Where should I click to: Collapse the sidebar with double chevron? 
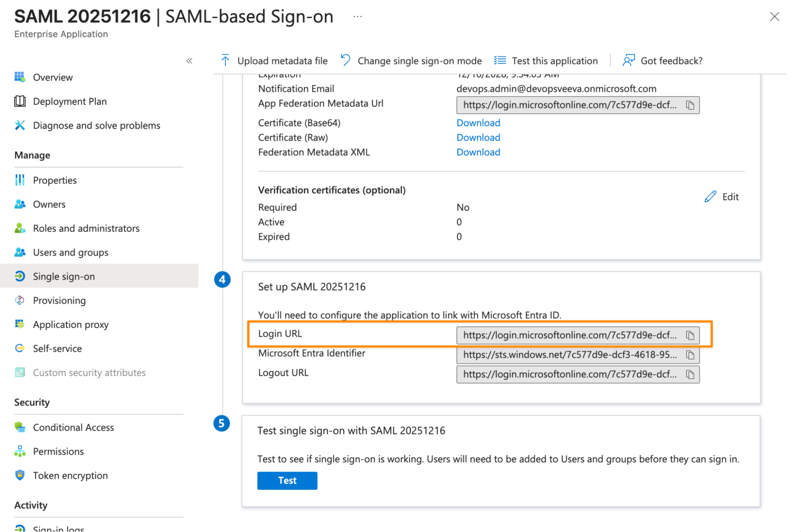[x=189, y=61]
